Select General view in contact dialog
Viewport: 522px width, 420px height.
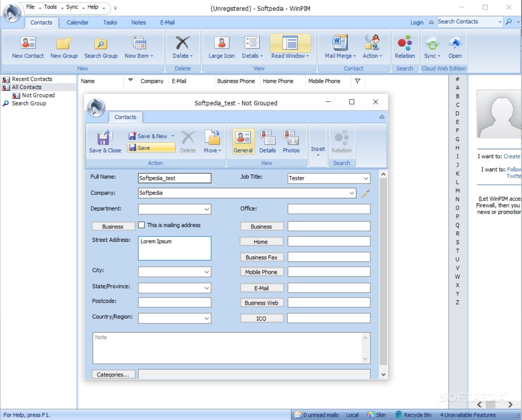pyautogui.click(x=243, y=142)
